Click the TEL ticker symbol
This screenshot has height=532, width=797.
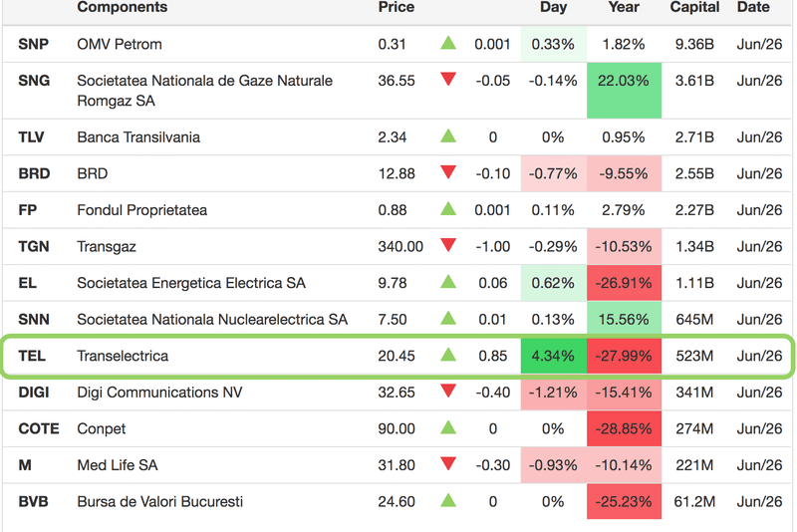(x=33, y=356)
